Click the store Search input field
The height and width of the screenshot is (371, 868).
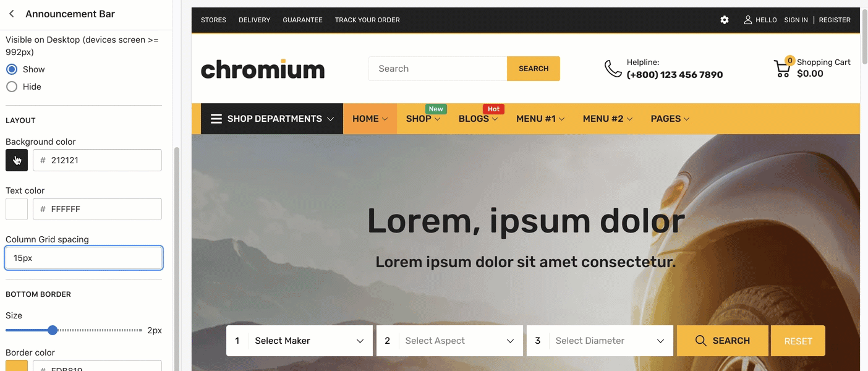438,69
